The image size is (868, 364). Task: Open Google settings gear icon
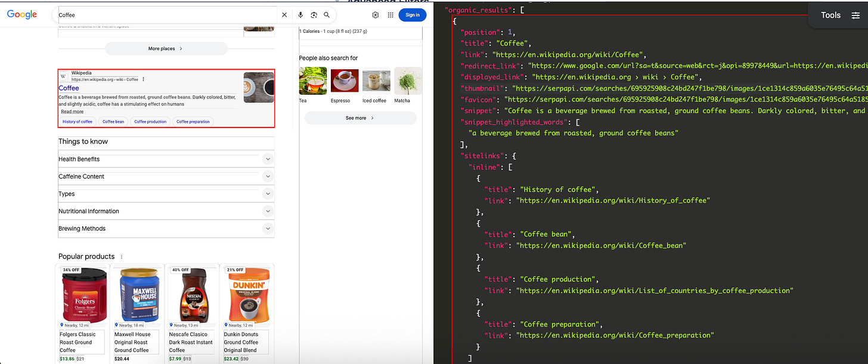point(376,15)
